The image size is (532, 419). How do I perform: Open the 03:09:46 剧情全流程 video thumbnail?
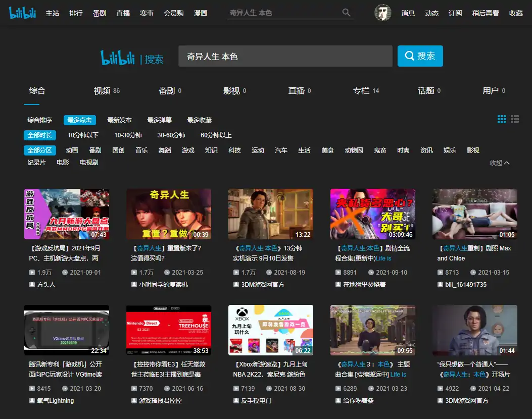coord(373,214)
